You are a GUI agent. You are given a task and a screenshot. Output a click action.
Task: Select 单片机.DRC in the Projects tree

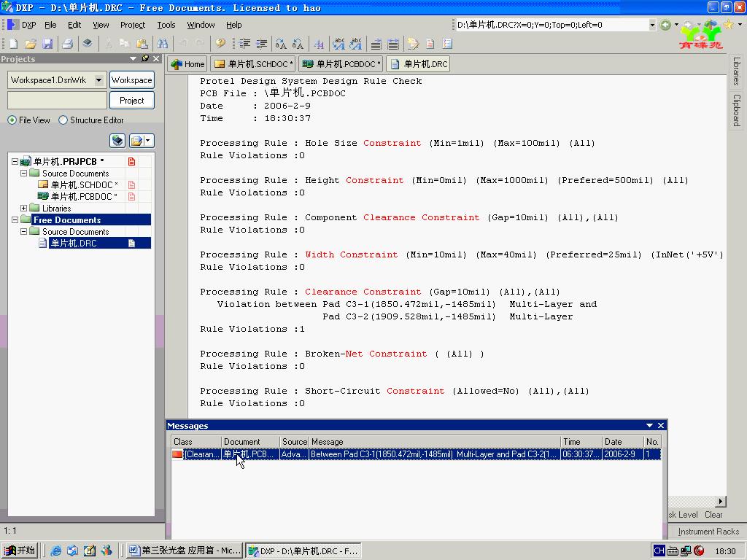(x=74, y=244)
